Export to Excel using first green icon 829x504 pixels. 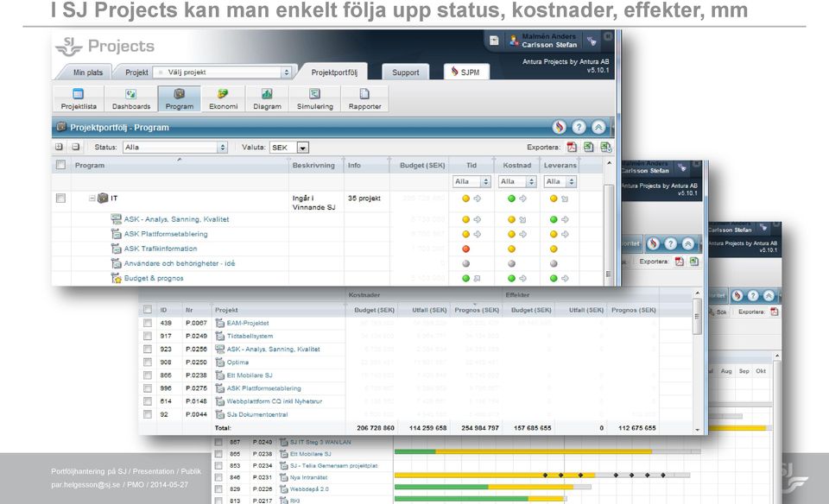[x=588, y=147]
